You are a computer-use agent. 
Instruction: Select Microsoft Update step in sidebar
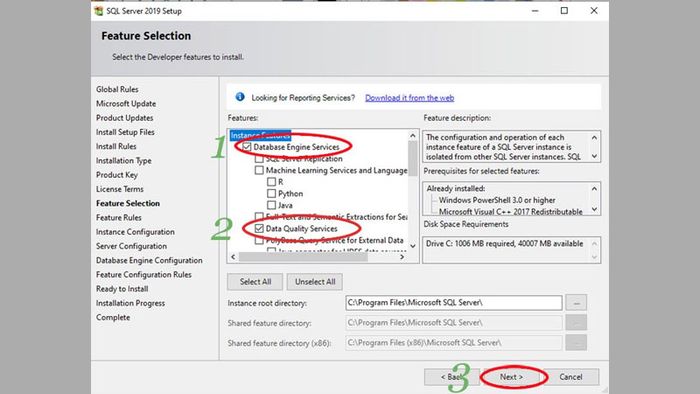click(126, 104)
